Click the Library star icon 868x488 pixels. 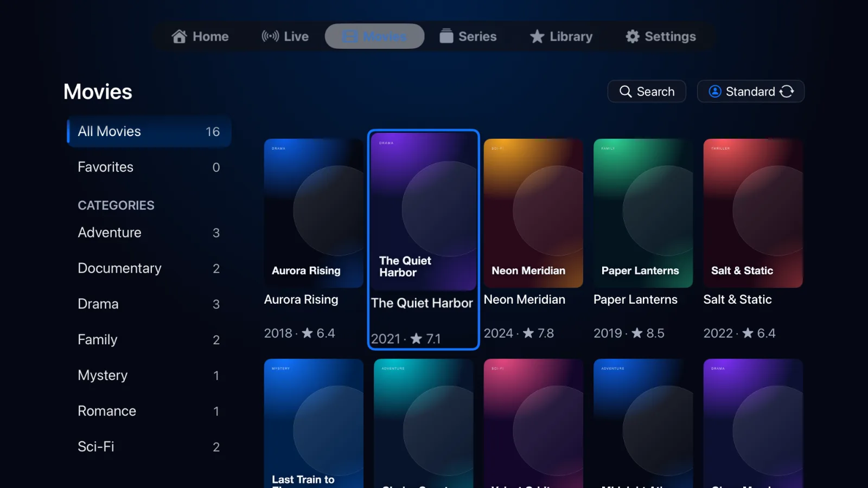pyautogui.click(x=537, y=36)
